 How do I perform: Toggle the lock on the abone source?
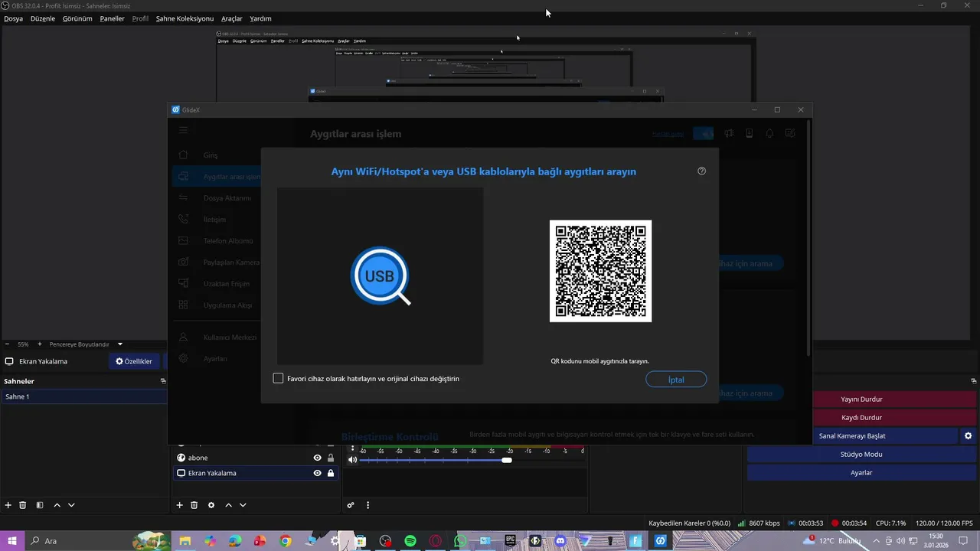331,458
